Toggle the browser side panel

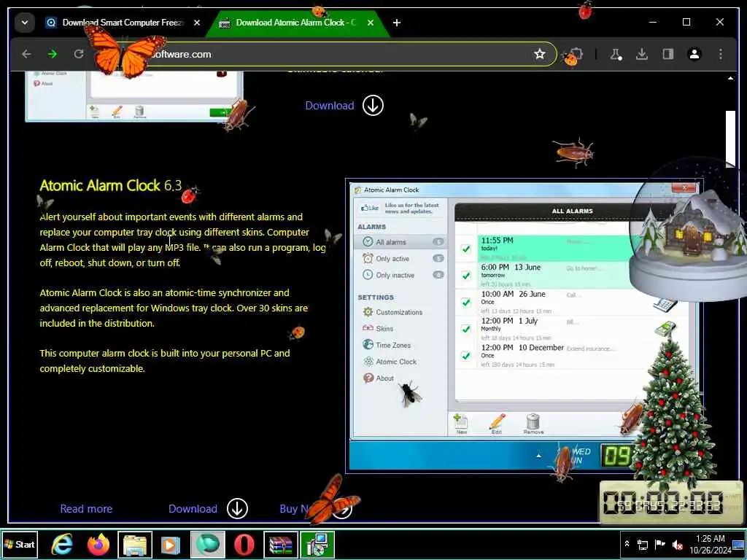click(668, 54)
